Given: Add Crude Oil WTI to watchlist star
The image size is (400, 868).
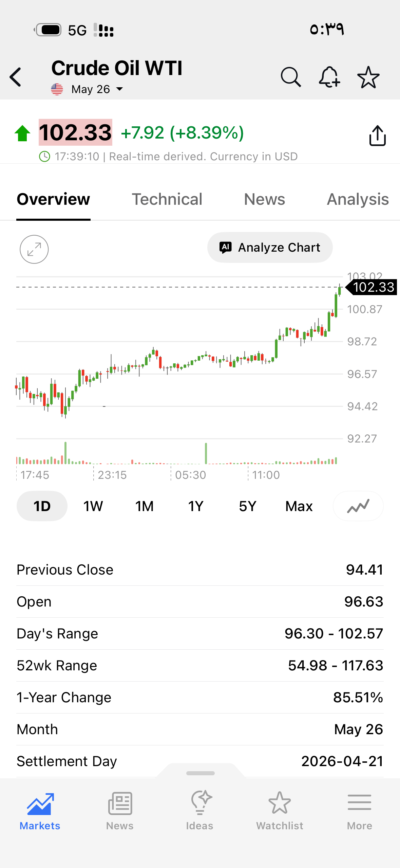Looking at the screenshot, I should [x=368, y=77].
